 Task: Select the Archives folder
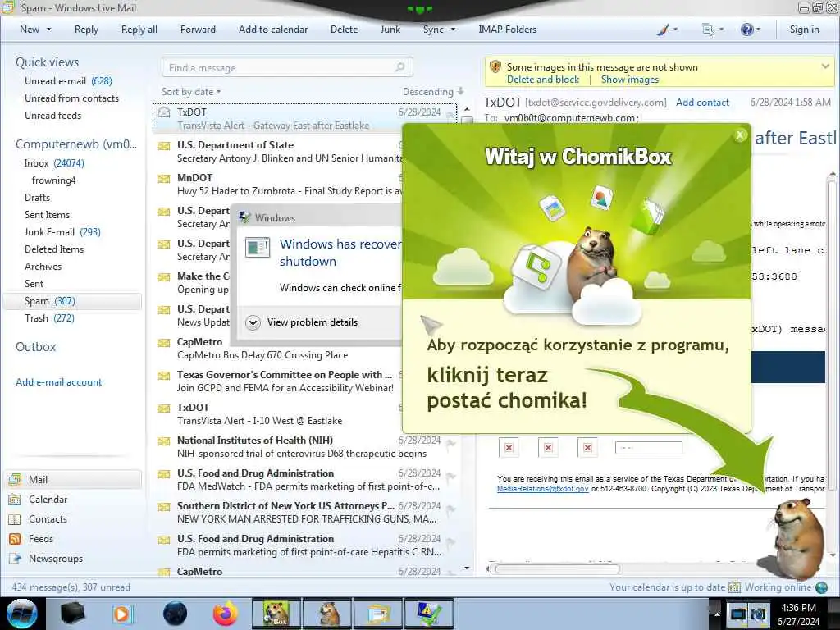point(43,267)
